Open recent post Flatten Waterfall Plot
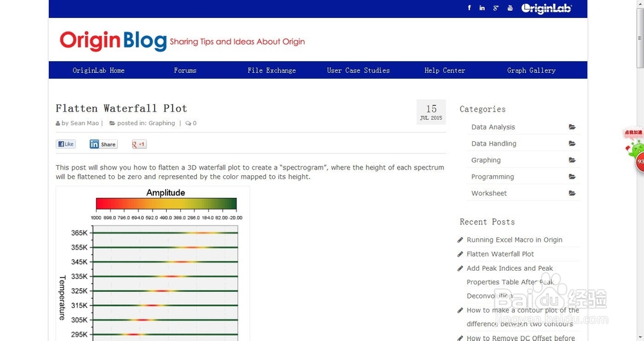Image resolution: width=644 pixels, height=341 pixels. click(x=500, y=254)
